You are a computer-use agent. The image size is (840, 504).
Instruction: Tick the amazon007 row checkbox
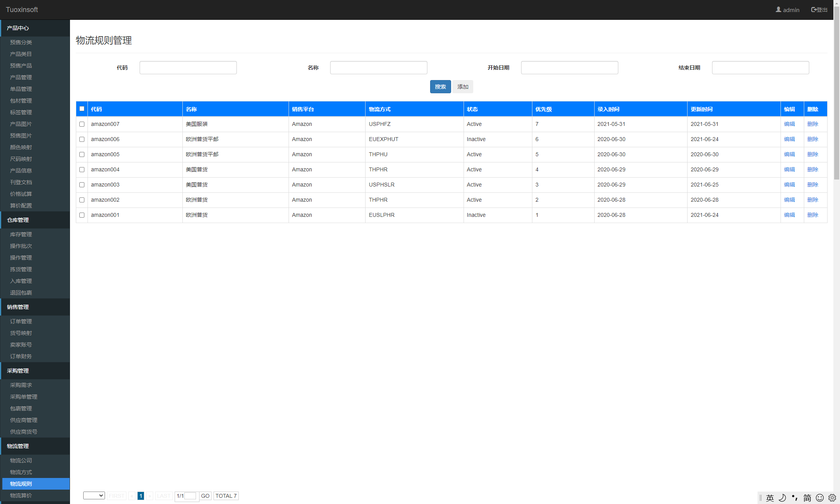click(x=82, y=124)
